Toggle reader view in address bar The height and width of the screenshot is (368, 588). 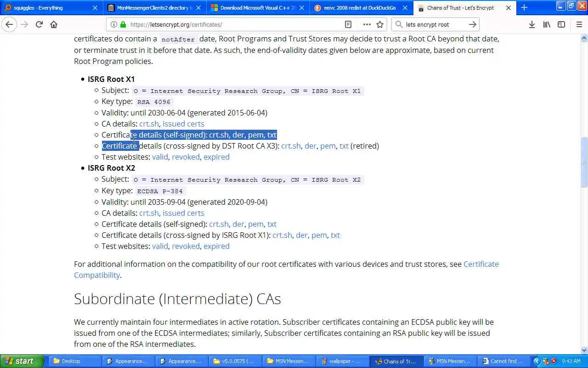(348, 24)
